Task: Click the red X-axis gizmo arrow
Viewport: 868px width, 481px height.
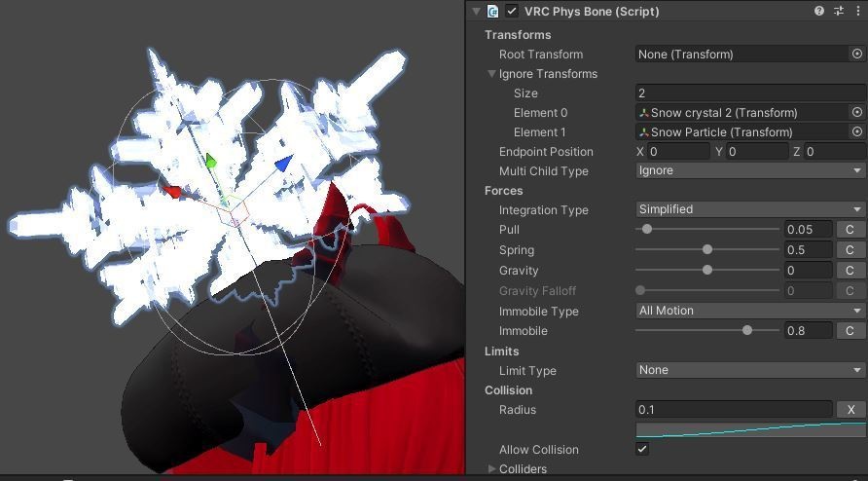Action: pyautogui.click(x=172, y=192)
